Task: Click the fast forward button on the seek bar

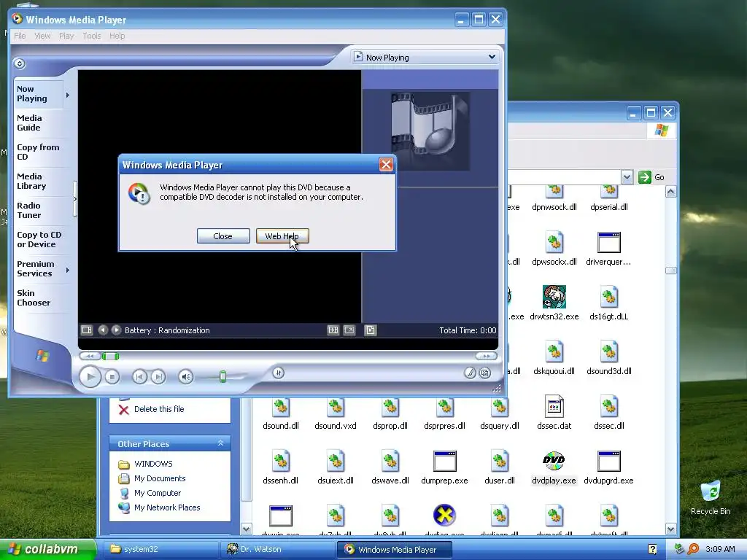Action: pos(486,356)
